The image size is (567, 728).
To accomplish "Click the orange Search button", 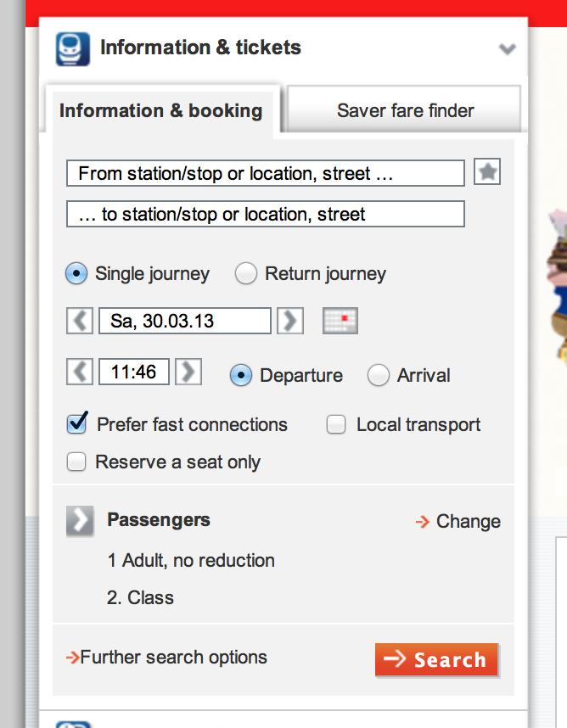I will tap(436, 660).
